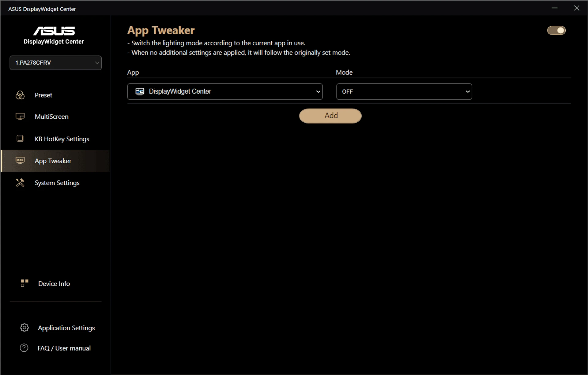Open FAQ / User manual
The image size is (588, 375).
(55, 348)
